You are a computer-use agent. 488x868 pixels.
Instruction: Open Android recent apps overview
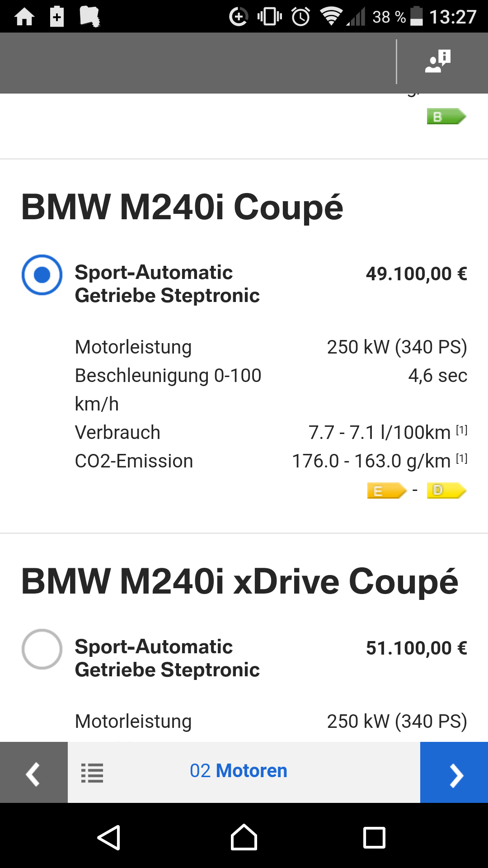(374, 838)
